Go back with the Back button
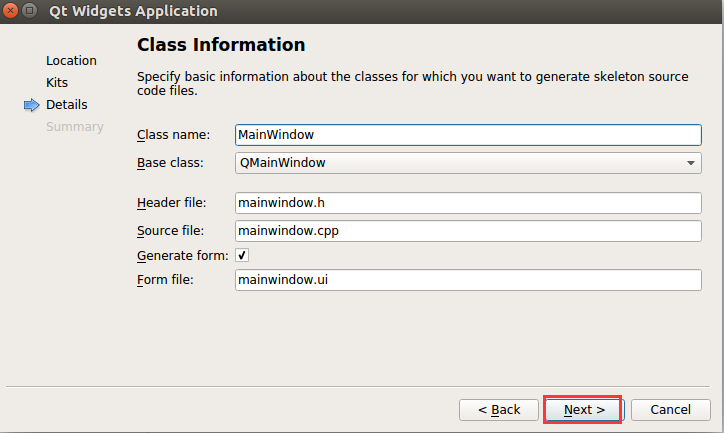 coord(499,409)
